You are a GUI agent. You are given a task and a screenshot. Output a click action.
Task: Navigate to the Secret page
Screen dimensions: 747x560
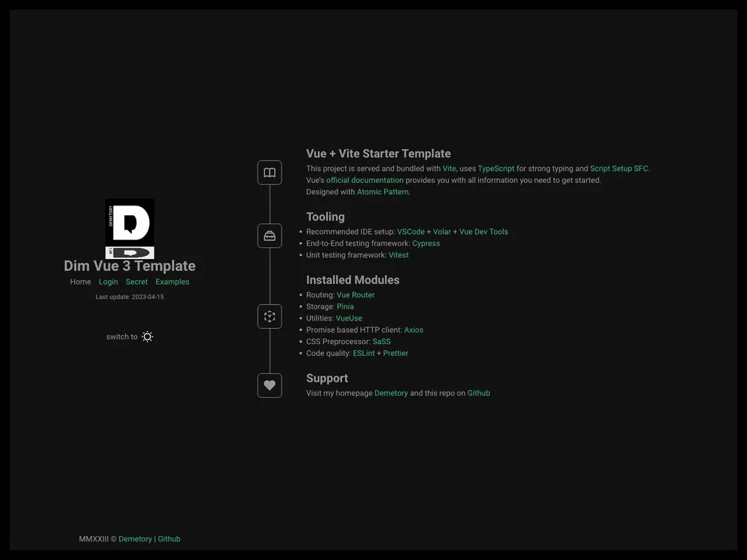[136, 282]
